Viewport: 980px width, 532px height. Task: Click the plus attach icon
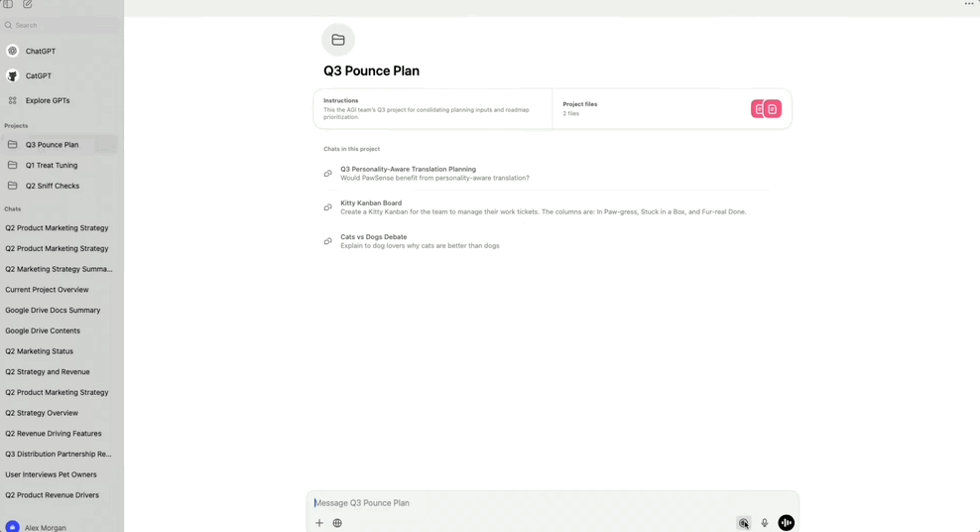(319, 523)
